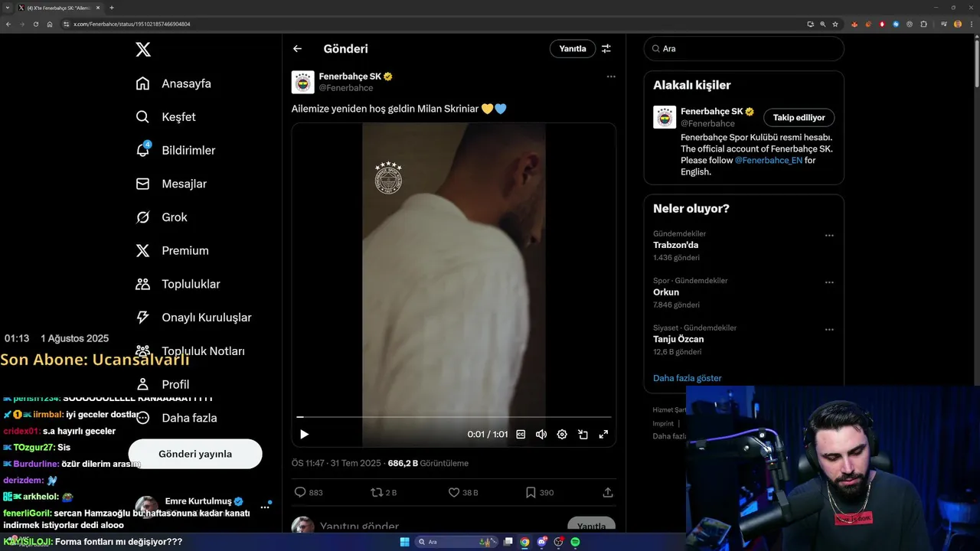Open the Chrome profile avatar
Screen dimensions: 980x551
point(958,24)
